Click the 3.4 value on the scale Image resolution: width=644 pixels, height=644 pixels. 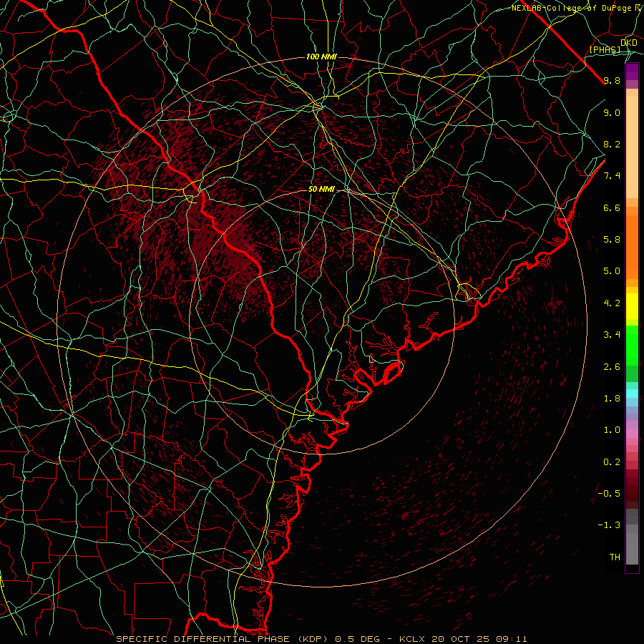pos(612,335)
